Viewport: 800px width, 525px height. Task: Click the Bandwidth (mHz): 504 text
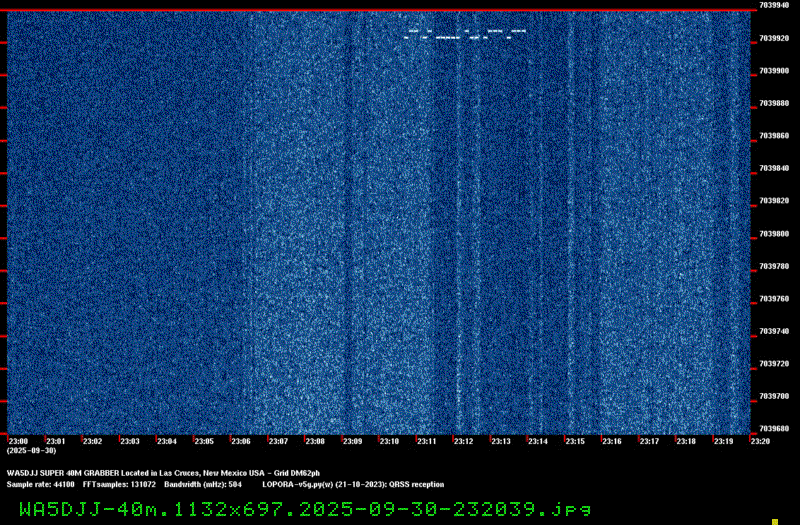(203, 485)
